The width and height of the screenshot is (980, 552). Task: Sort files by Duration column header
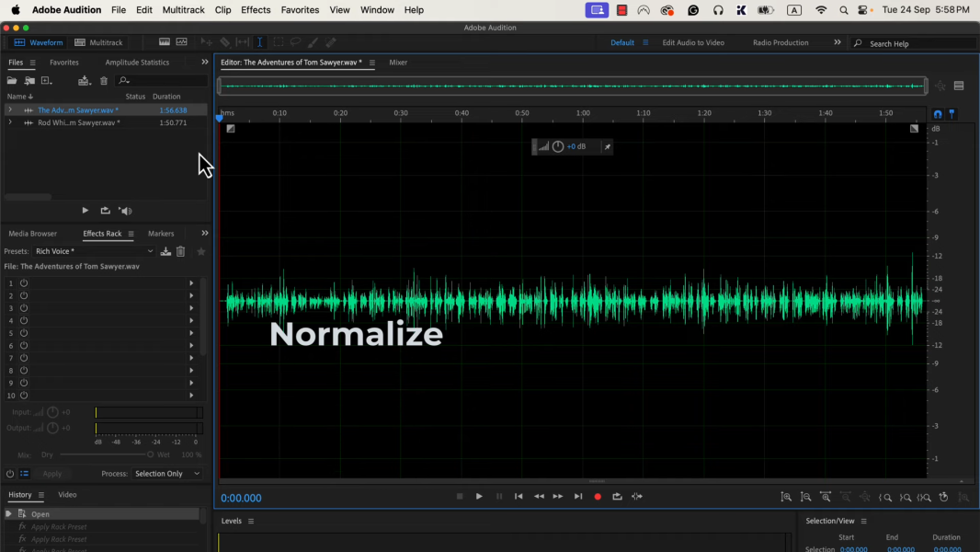pos(167,97)
